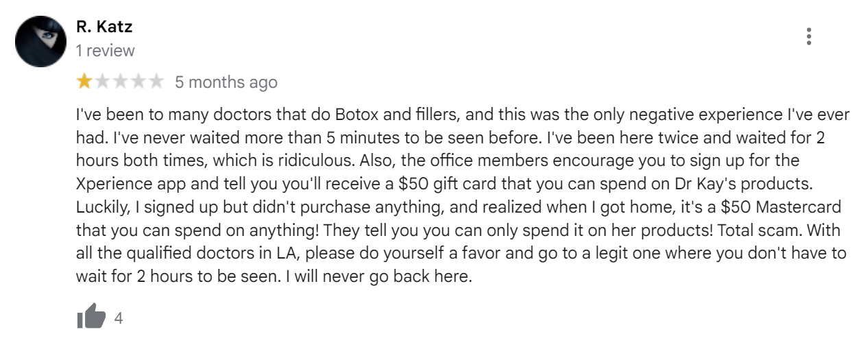Image resolution: width=868 pixels, height=356 pixels.
Task: Click the gold first rating star
Action: click(x=84, y=82)
